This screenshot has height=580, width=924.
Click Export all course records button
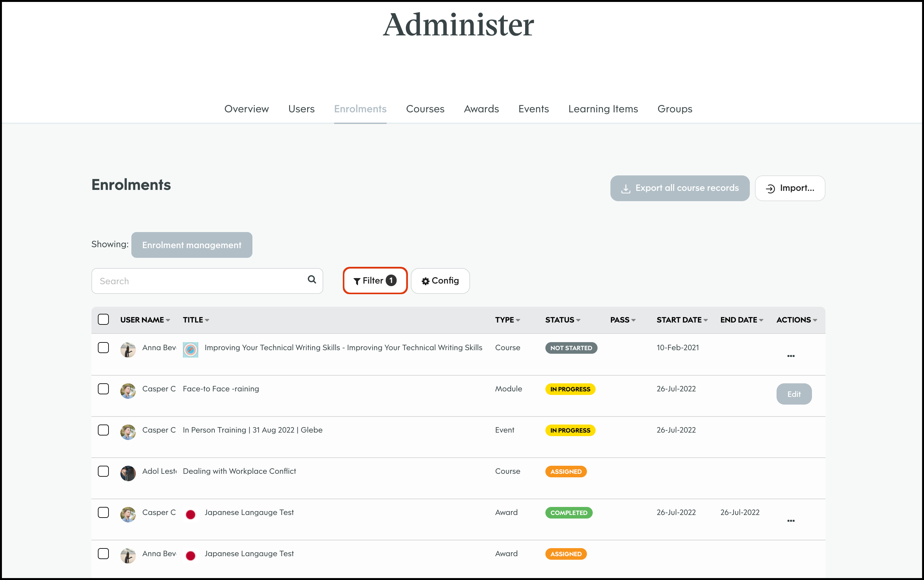click(679, 188)
